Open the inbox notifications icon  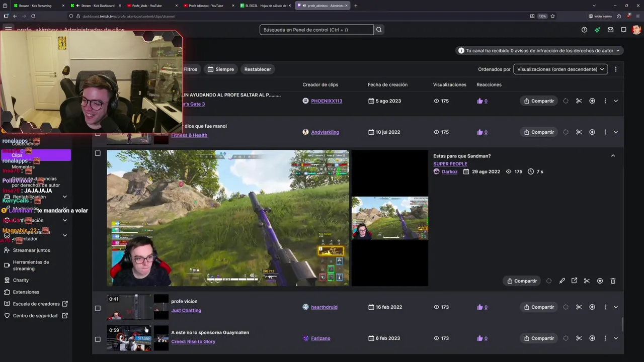610,30
